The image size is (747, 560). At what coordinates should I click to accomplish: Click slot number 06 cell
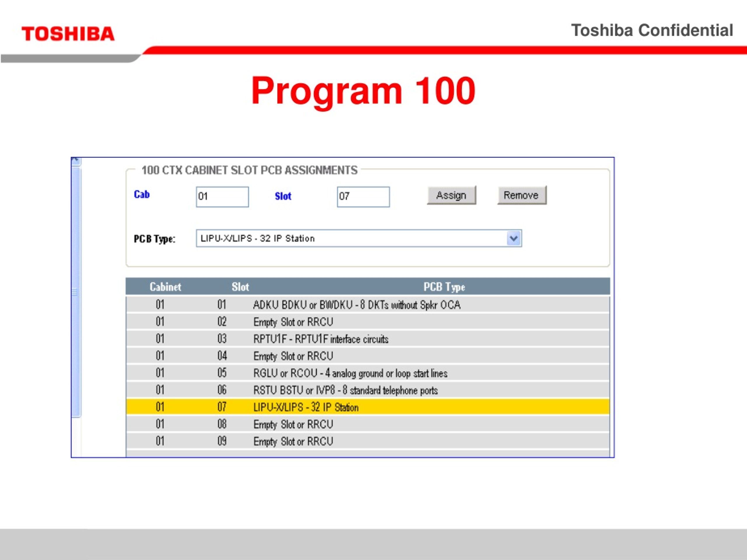click(x=222, y=390)
